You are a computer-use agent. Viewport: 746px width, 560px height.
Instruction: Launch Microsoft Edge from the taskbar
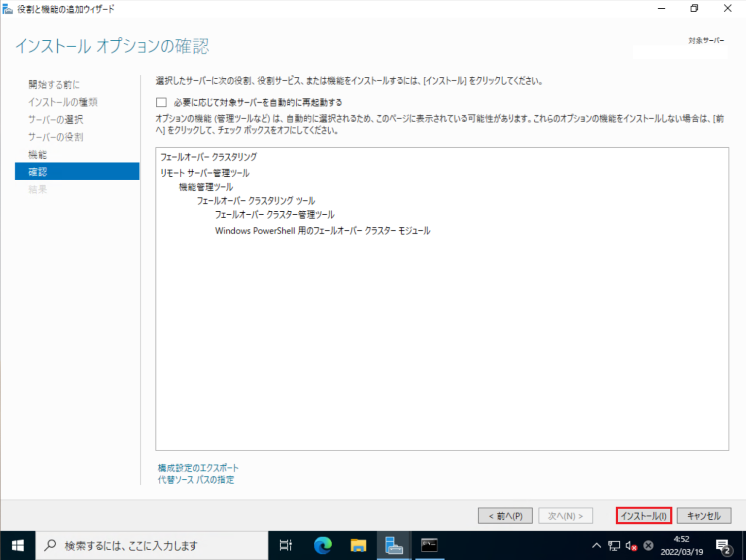point(322,545)
